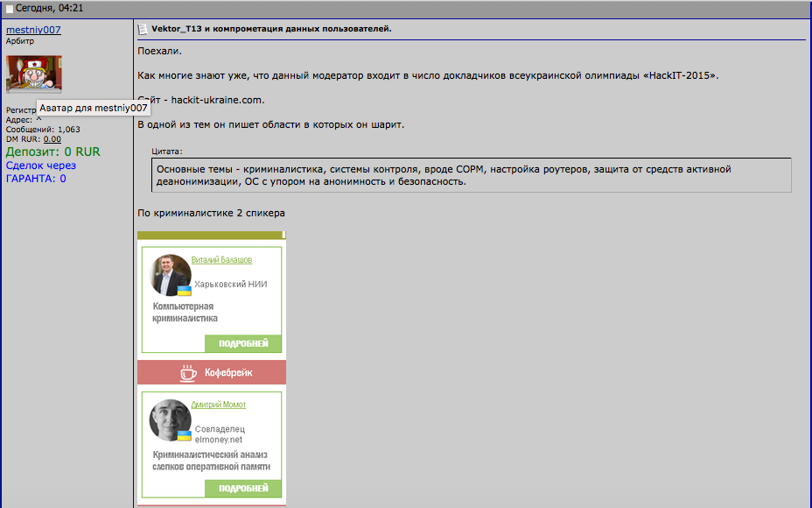Click the Арбитр user rank label

pyautogui.click(x=19, y=41)
